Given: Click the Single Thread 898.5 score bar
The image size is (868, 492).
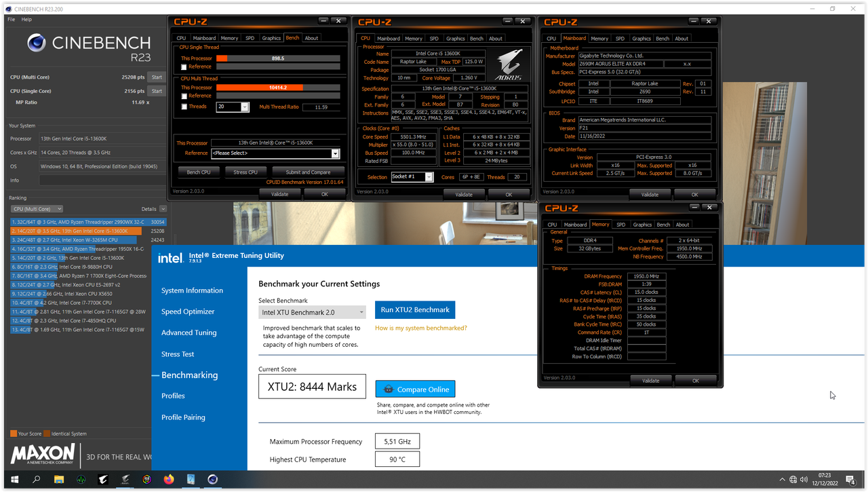Looking at the screenshot, I should click(x=278, y=58).
